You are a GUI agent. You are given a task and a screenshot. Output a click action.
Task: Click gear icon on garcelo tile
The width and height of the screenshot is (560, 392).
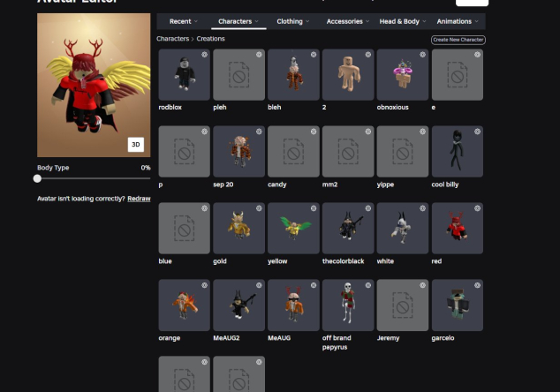(x=478, y=285)
